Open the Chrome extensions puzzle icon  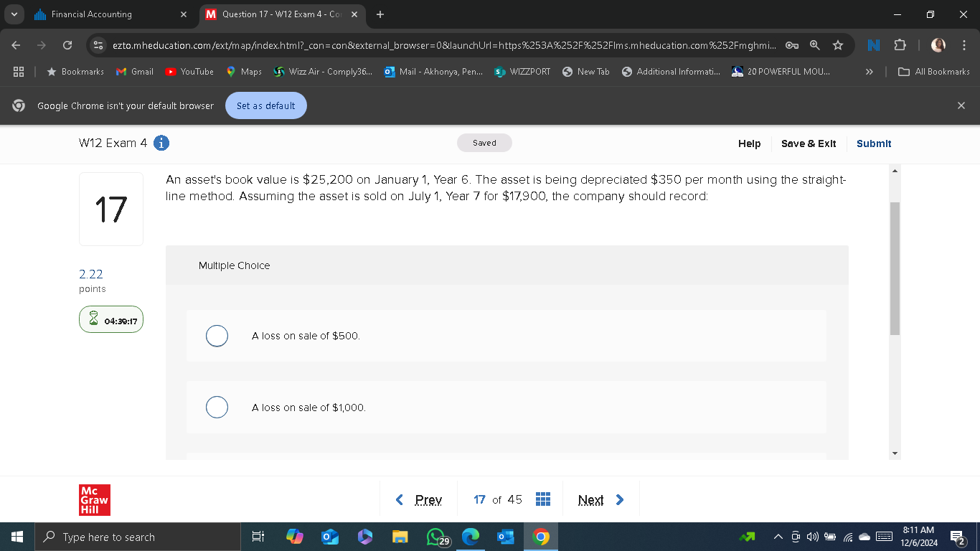click(900, 45)
